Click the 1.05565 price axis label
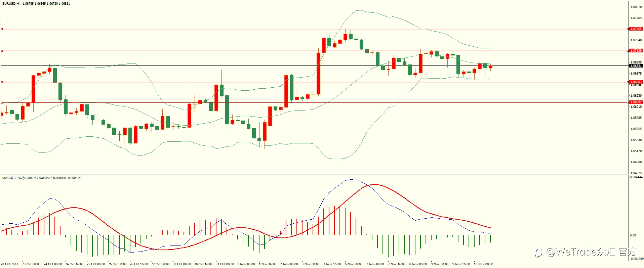 [636, 129]
